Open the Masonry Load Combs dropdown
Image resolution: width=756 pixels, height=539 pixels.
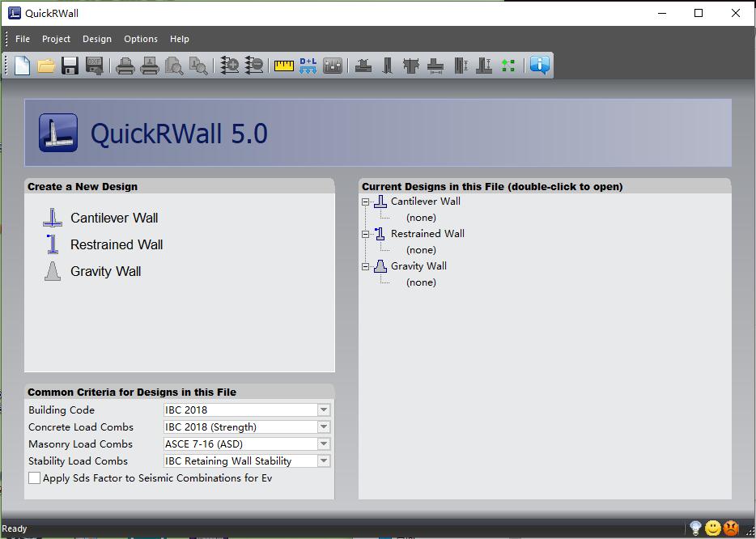pos(324,444)
